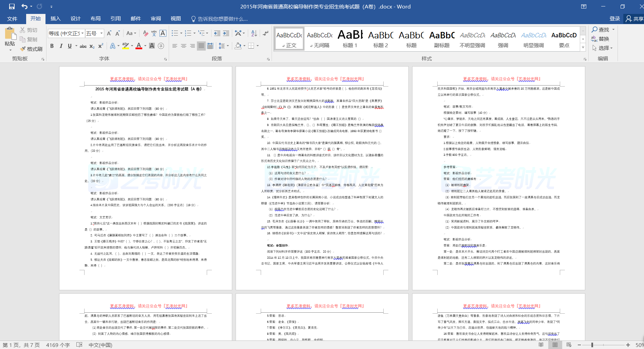Image resolution: width=644 pixels, height=349 pixels.
Task: Expand the line spacing dropdown arrow
Action: tap(228, 46)
